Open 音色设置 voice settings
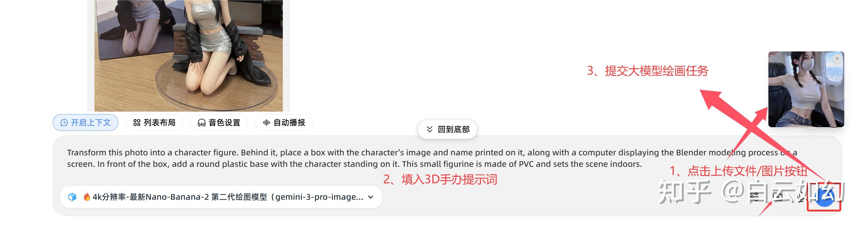Viewport: 868px width, 227px height. (219, 122)
